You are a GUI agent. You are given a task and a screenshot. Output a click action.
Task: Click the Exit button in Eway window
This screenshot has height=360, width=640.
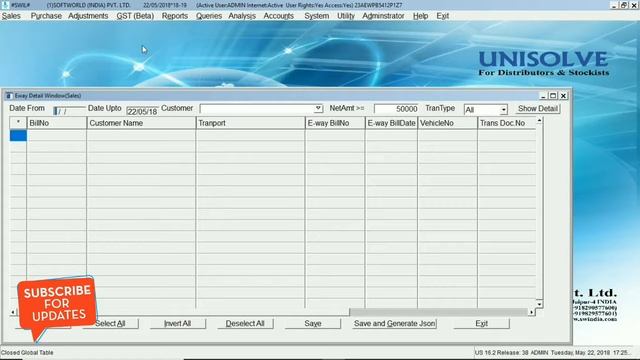tap(482, 323)
